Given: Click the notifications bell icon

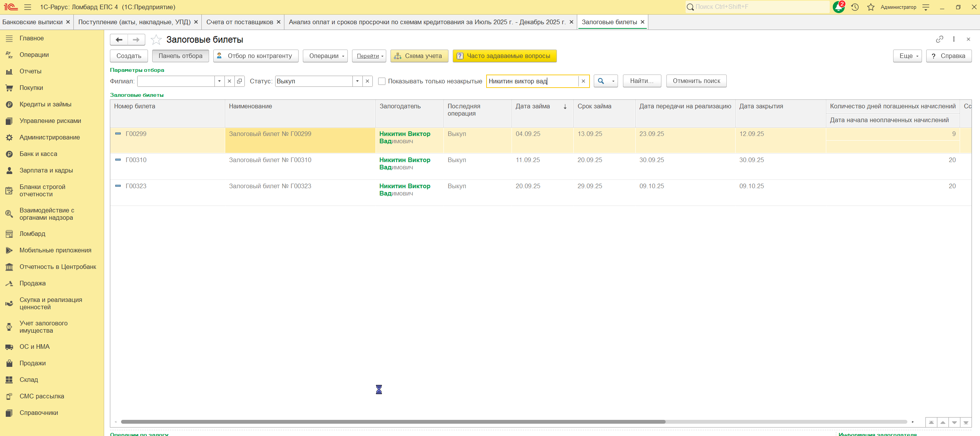Looking at the screenshot, I should (838, 7).
